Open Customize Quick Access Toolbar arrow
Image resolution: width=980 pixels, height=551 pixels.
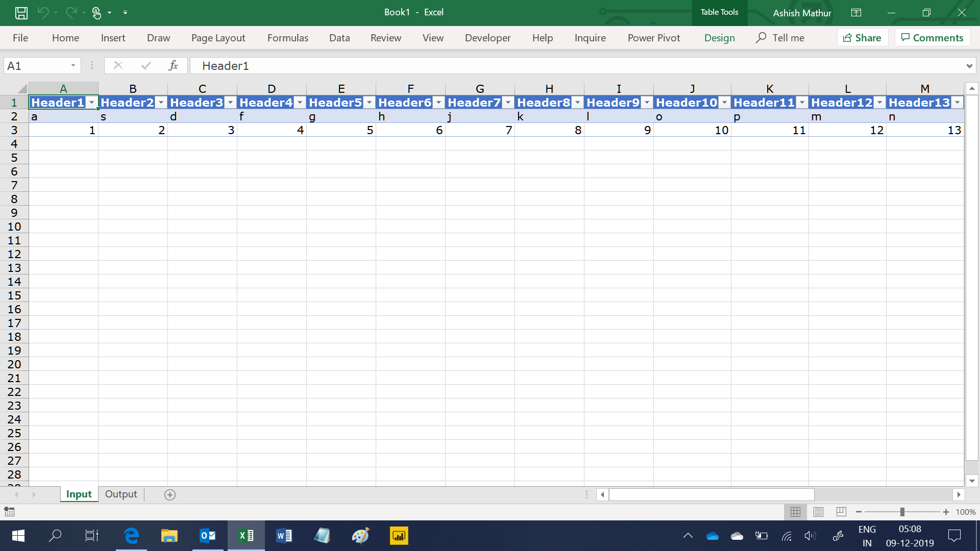pyautogui.click(x=125, y=13)
